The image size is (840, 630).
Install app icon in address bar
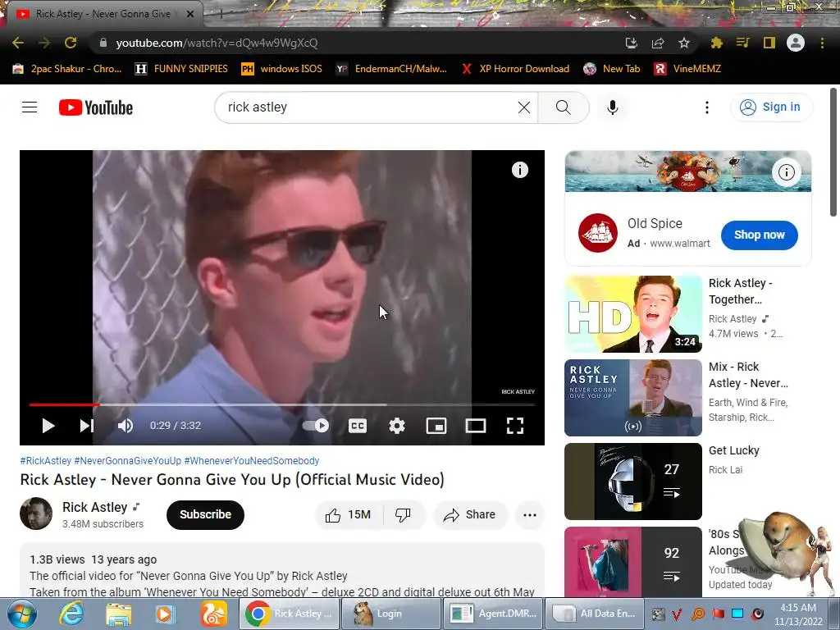click(x=632, y=43)
